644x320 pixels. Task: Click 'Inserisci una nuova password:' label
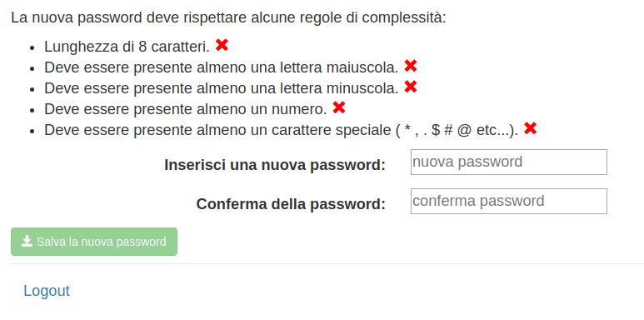coord(275,165)
